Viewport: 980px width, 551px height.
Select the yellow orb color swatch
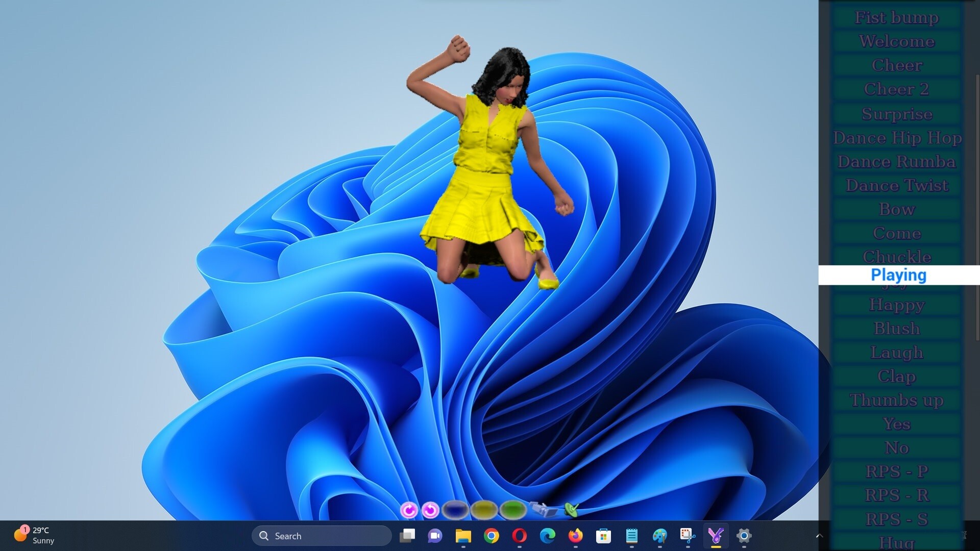(484, 509)
